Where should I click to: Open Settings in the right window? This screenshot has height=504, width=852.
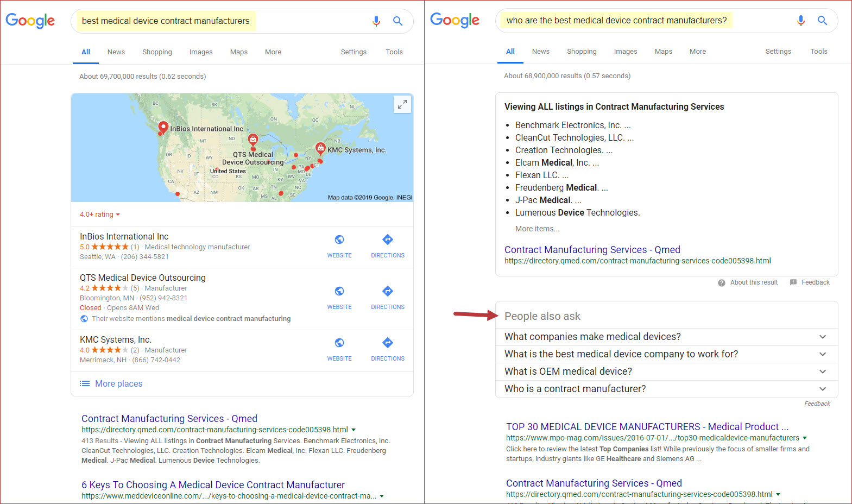[x=778, y=52]
